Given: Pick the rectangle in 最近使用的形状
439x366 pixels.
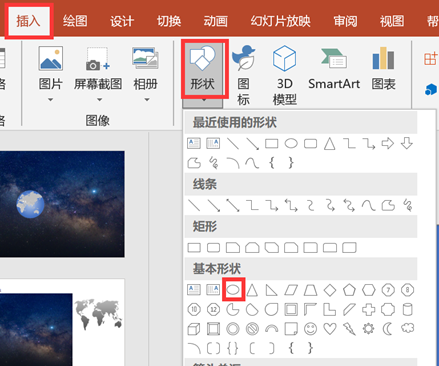Looking at the screenshot, I should [272, 144].
